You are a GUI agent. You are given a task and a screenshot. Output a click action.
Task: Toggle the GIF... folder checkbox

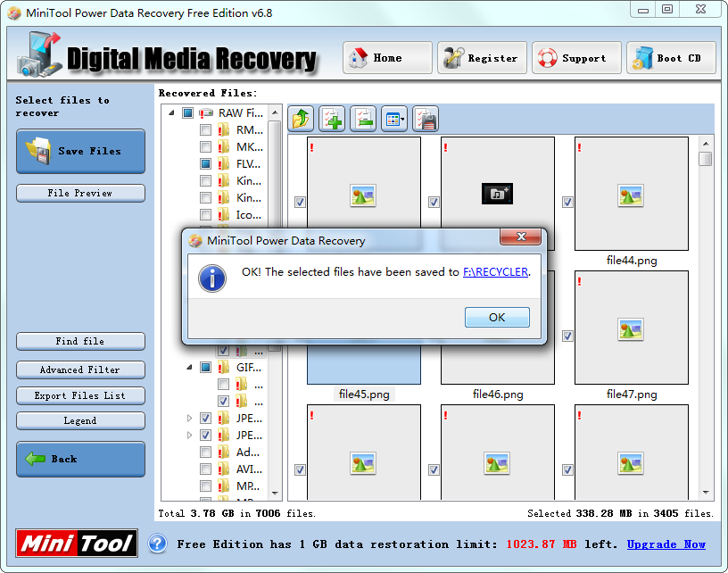tap(206, 368)
